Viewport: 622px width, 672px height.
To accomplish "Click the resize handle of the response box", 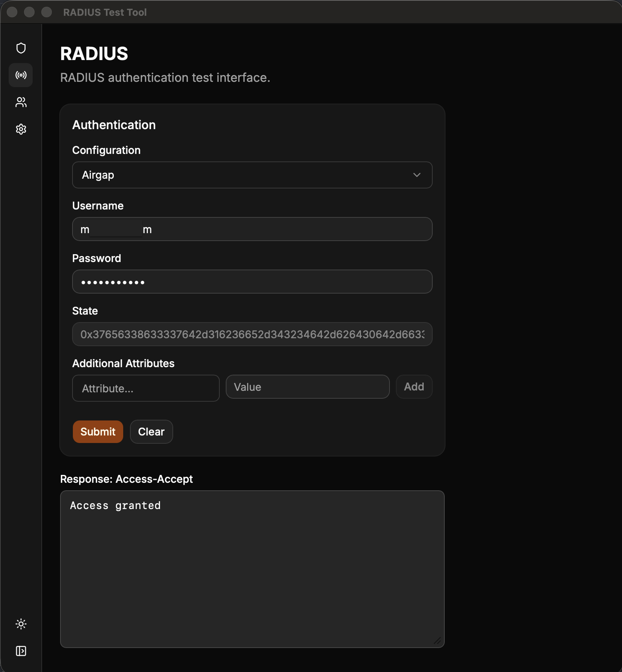I will [x=438, y=641].
